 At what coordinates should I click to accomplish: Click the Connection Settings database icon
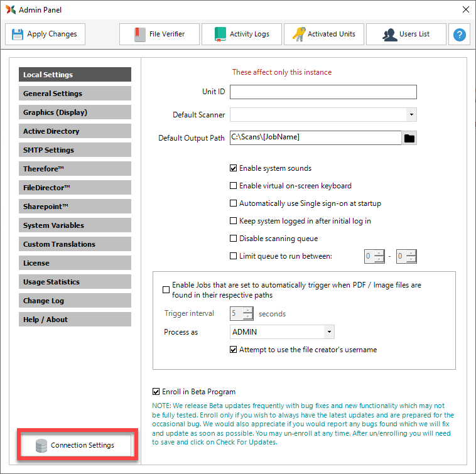coord(41,446)
